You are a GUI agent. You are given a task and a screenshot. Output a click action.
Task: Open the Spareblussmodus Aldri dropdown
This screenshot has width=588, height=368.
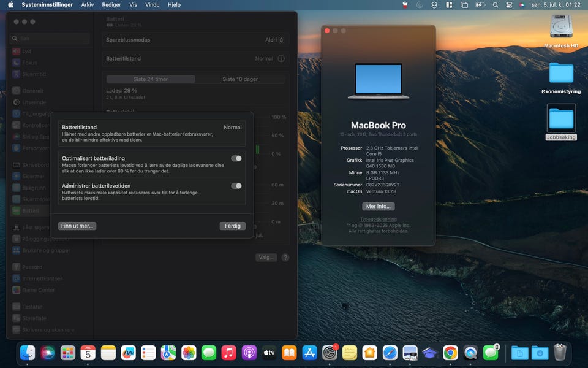(274, 40)
